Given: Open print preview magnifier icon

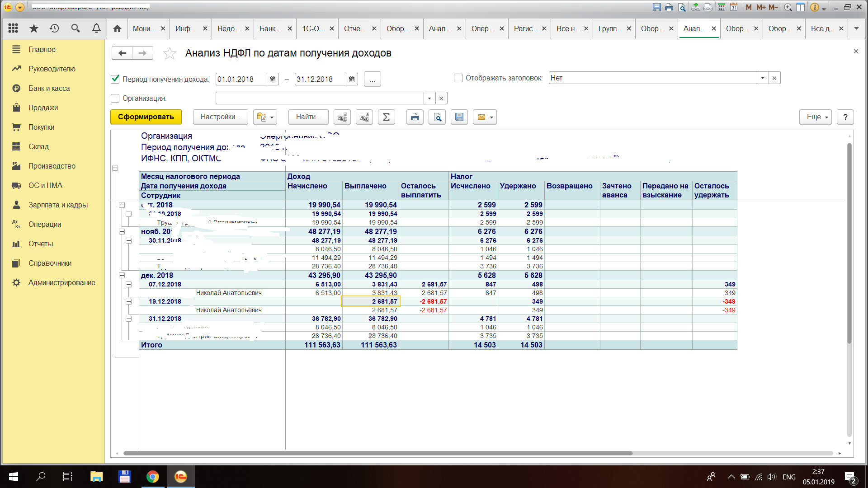Looking at the screenshot, I should [x=437, y=117].
